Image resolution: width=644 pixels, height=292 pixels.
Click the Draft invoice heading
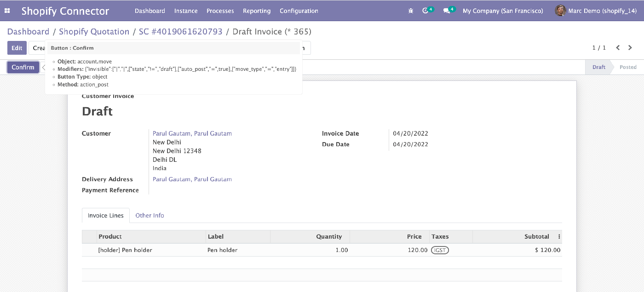click(97, 111)
